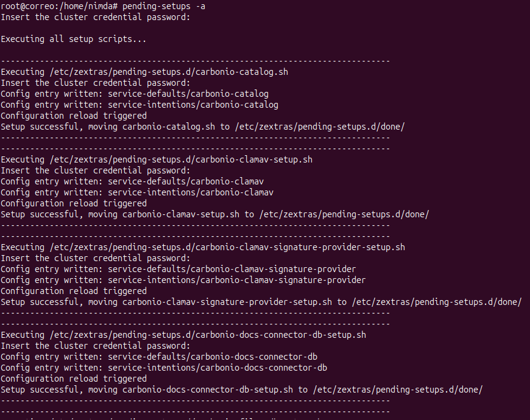
Task: Click the Setup successful line for carbonio-clamav-signature-provider-setup.sh
Action: click(x=261, y=302)
